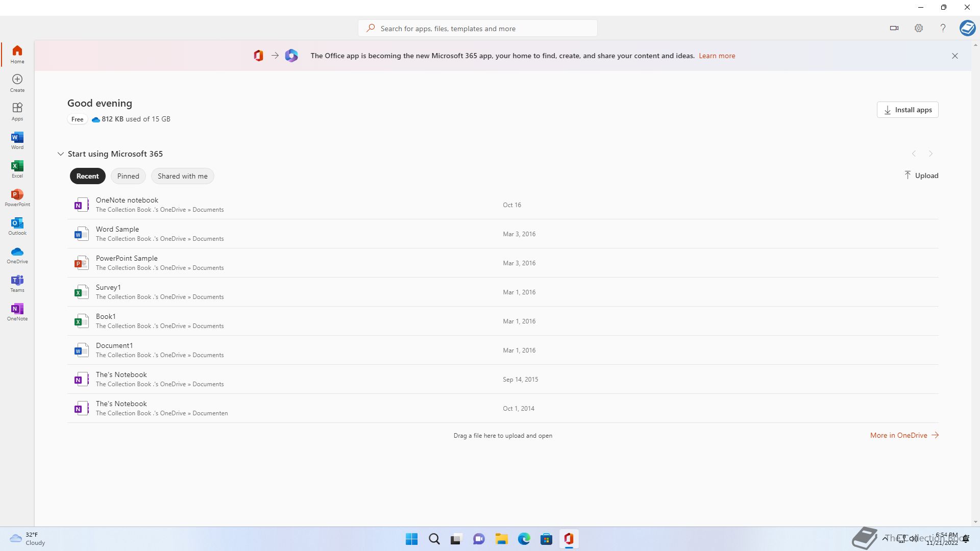Switch to the Pinned tab
The image size is (980, 551).
(128, 176)
